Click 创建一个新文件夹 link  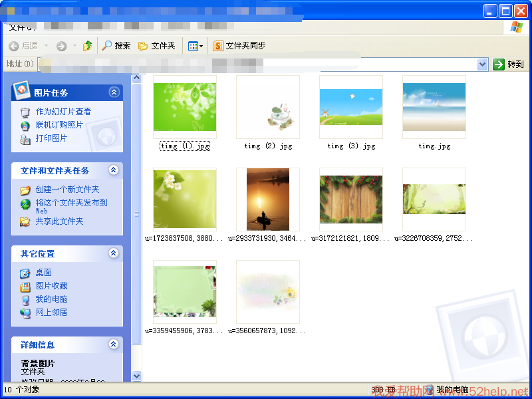pos(67,190)
